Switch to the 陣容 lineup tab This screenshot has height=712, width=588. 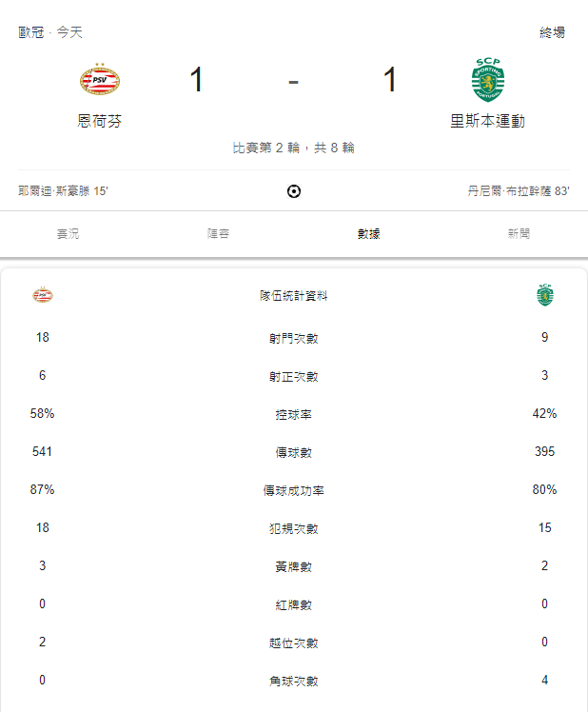(219, 234)
